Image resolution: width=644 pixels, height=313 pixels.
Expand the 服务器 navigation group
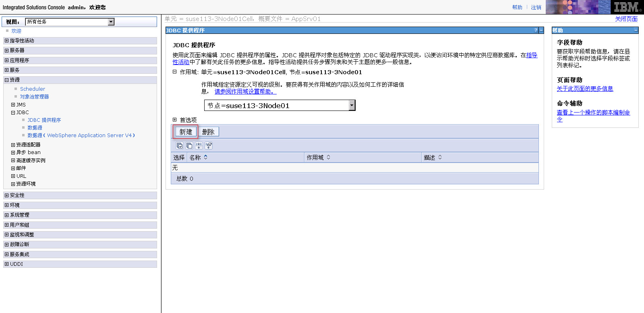pyautogui.click(x=6, y=50)
